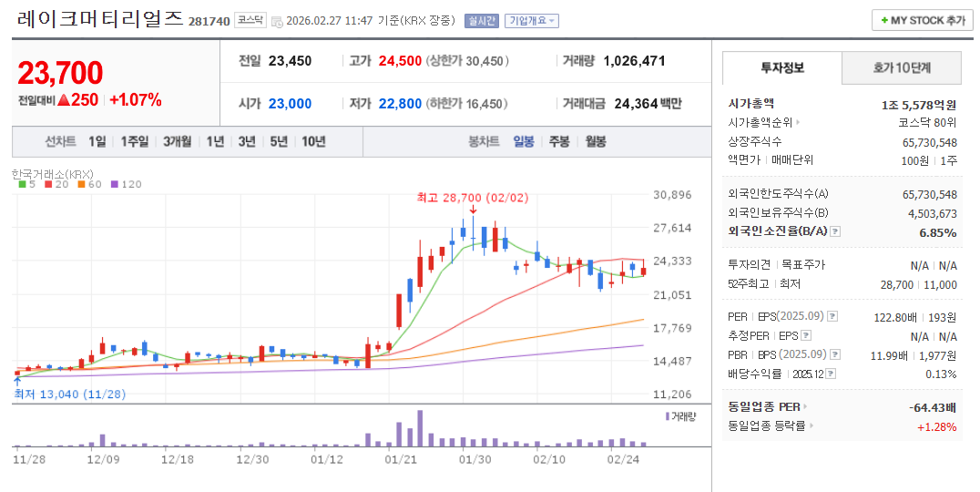This screenshot has width=980, height=492.
Task: Expand 시가총액순위 arrow link
Action: click(x=798, y=122)
